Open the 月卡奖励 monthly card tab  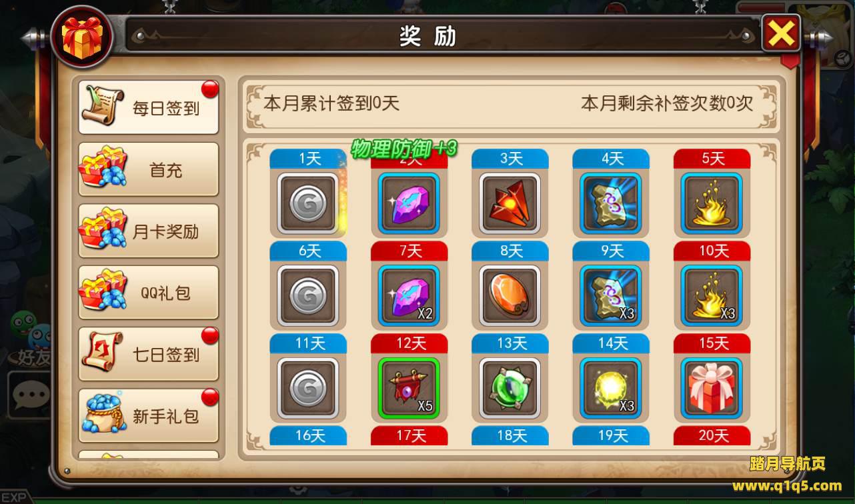149,231
